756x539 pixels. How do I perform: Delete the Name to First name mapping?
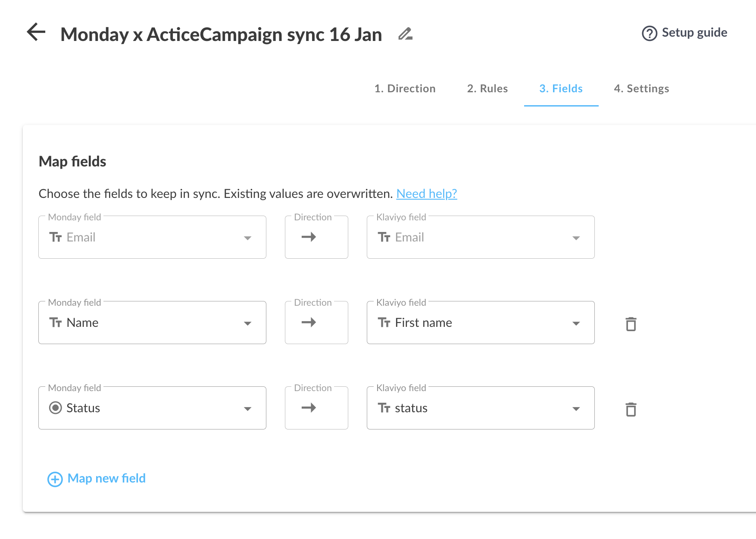631,324
